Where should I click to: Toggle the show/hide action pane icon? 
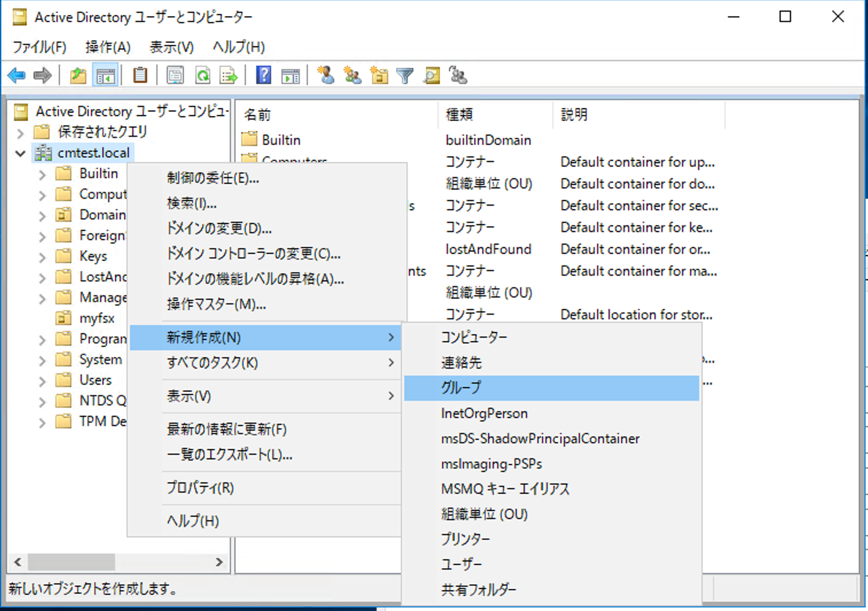(x=290, y=75)
